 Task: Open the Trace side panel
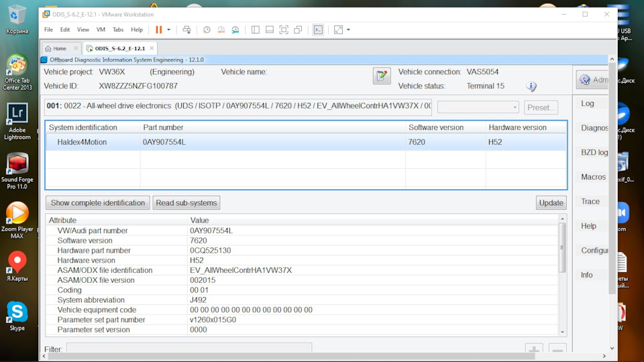(590, 202)
